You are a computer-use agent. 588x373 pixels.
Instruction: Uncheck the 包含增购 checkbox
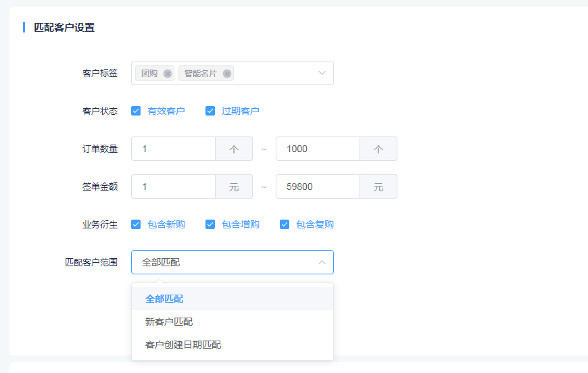click(x=210, y=224)
